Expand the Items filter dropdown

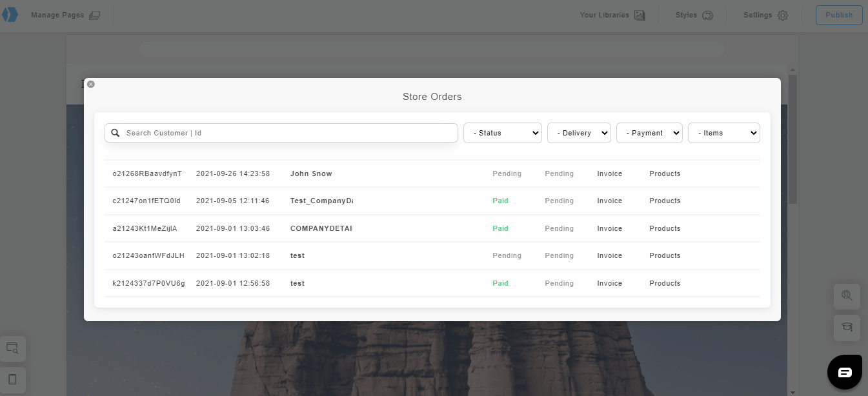pos(723,133)
